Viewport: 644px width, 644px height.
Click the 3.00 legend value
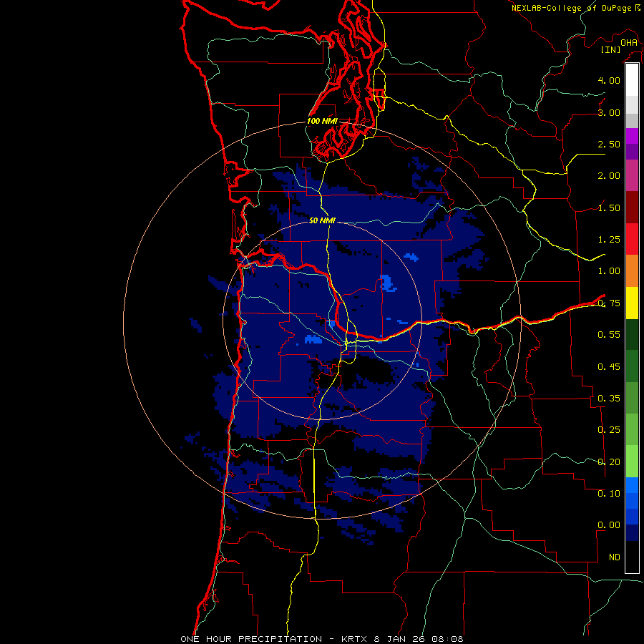[x=609, y=112]
